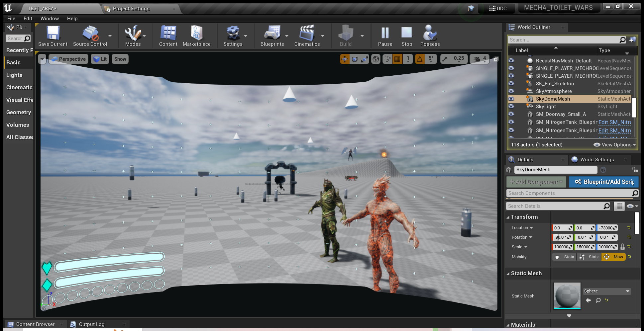Open the grid snap size value dropdown
This screenshot has height=331, width=644.
[x=408, y=59]
